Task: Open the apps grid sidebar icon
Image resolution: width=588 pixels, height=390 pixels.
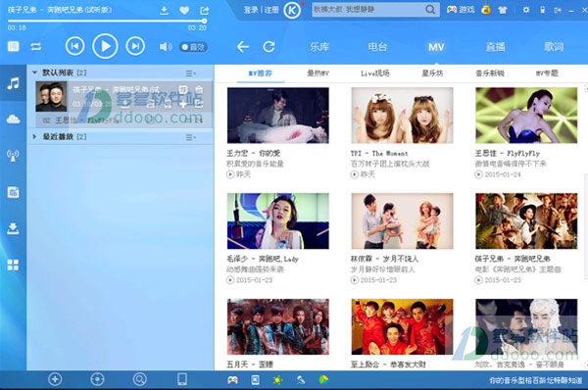Action: [x=13, y=265]
